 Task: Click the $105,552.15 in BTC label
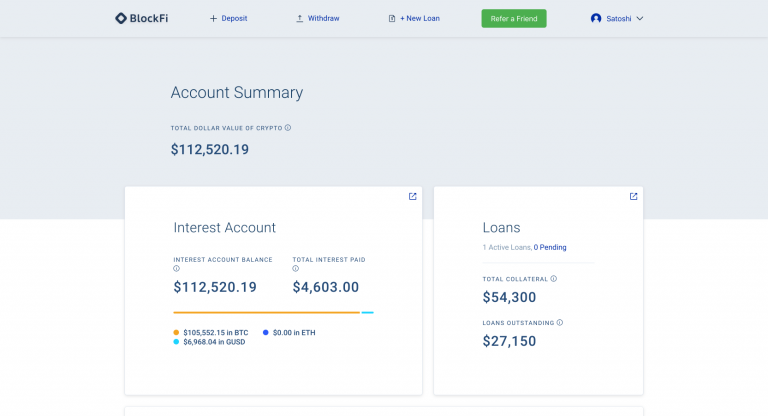(x=216, y=333)
